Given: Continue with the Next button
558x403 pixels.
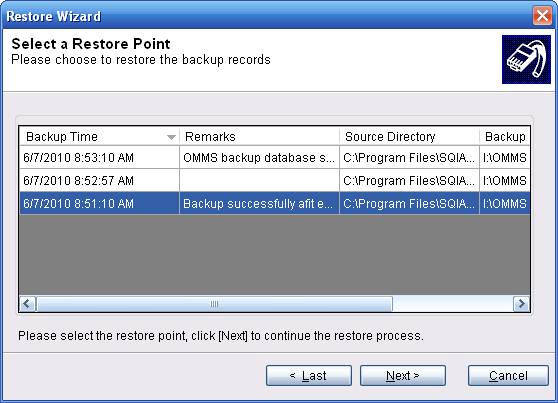Looking at the screenshot, I should [x=403, y=376].
